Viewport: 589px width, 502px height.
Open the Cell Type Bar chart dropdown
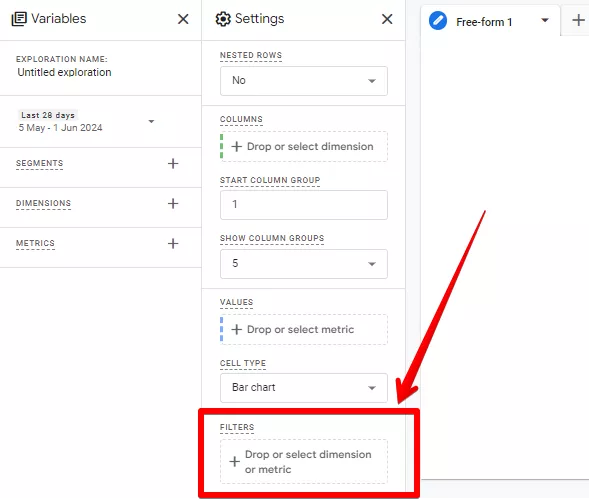tap(304, 388)
